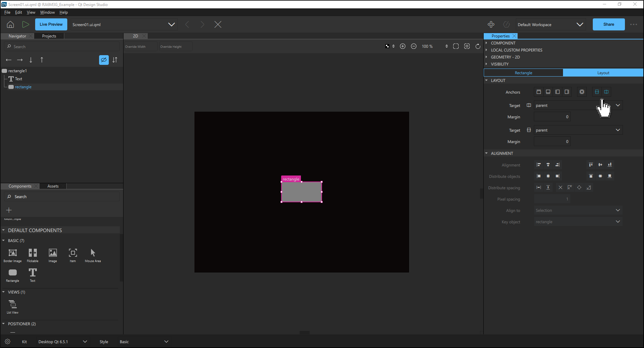Click the Live Preview button
The height and width of the screenshot is (348, 644).
[x=51, y=24]
